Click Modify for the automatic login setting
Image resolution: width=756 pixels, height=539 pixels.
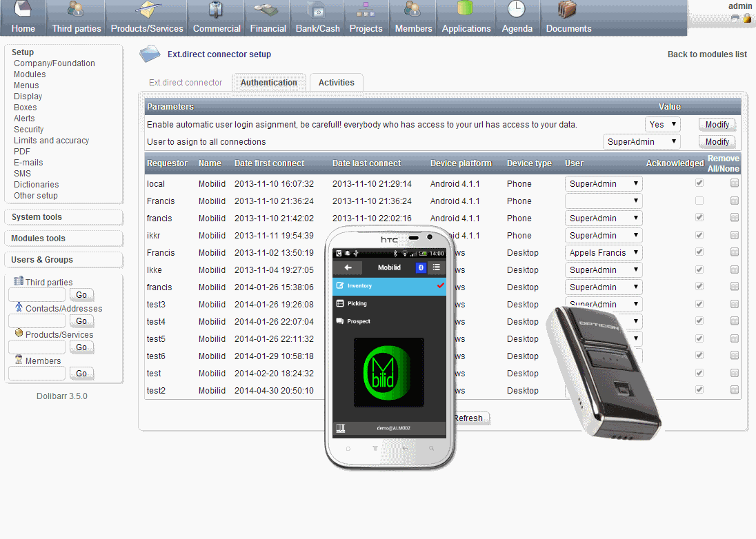pos(717,124)
